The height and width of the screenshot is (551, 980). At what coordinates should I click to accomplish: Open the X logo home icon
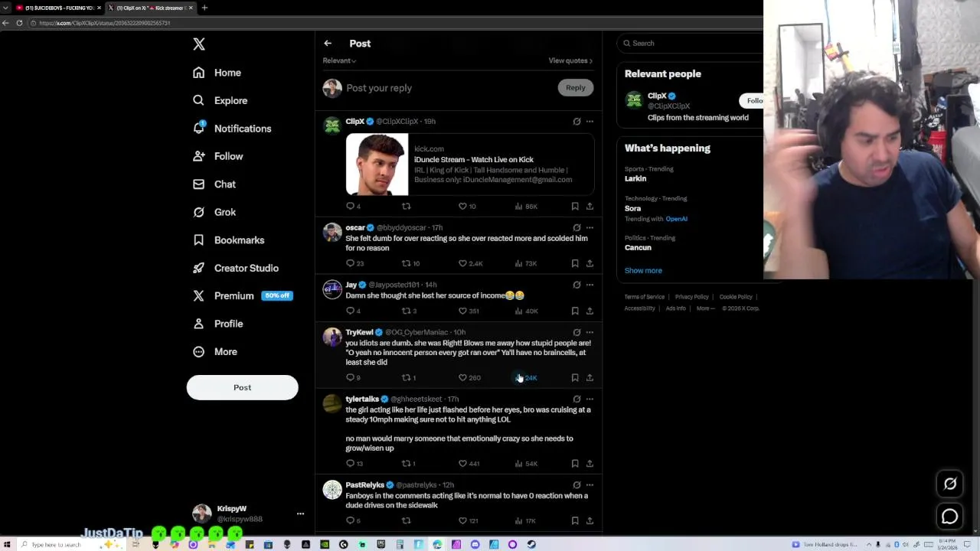[x=199, y=44]
